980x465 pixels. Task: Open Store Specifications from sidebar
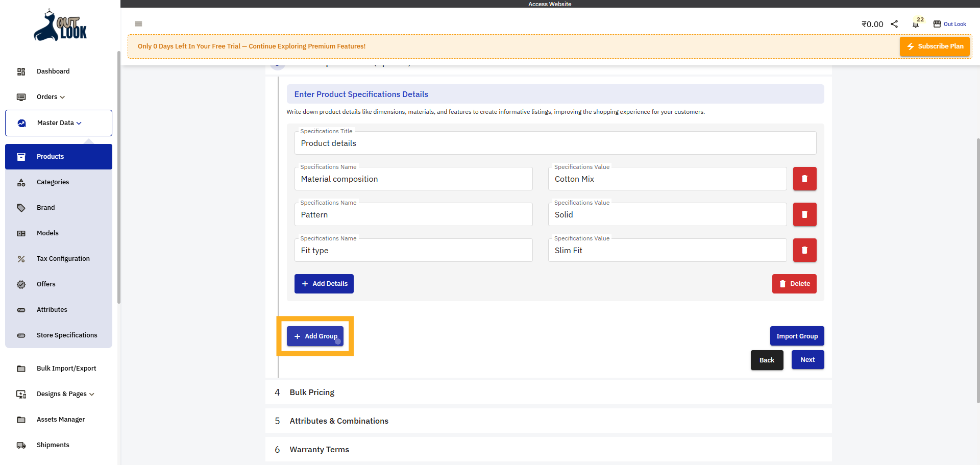pyautogui.click(x=67, y=335)
